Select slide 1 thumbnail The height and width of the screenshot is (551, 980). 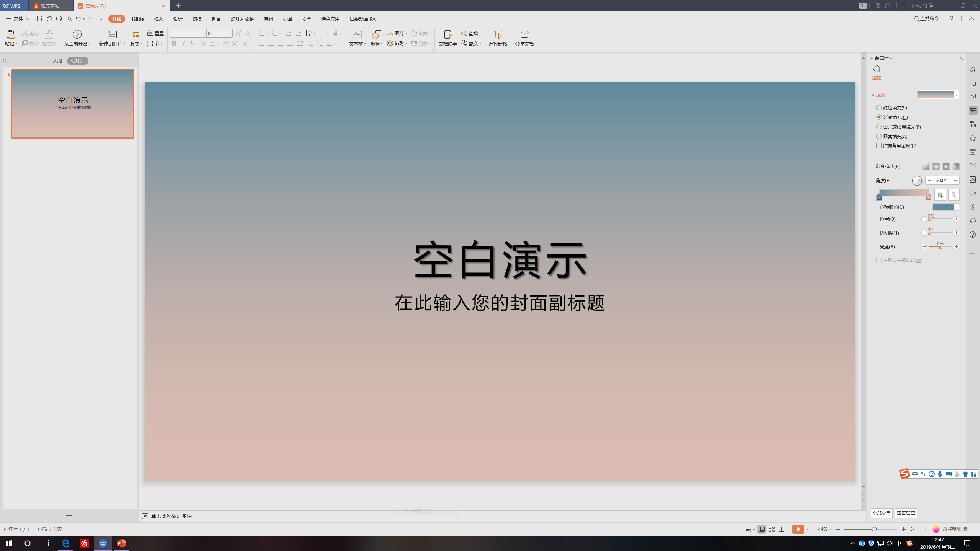(73, 104)
